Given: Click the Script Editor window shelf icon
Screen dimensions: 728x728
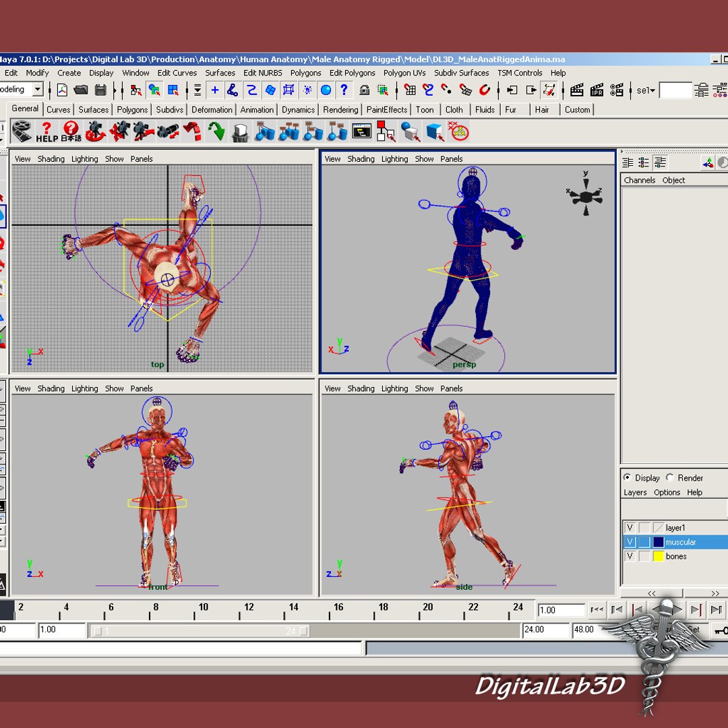Looking at the screenshot, I should coord(362,131).
